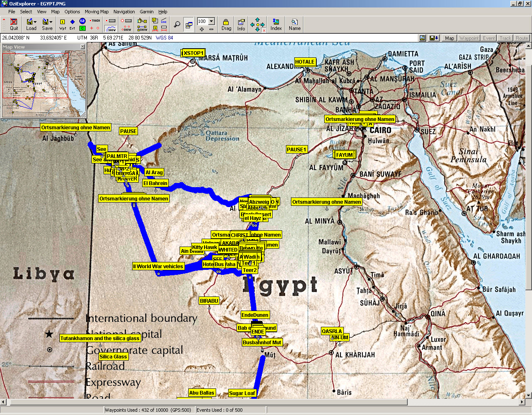Click the Map View overview thumbnail

44,84
